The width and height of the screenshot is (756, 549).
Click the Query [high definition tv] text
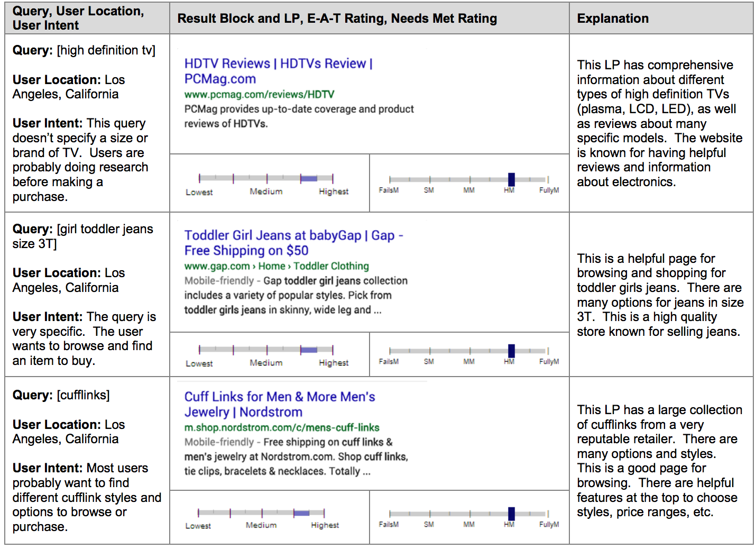click(84, 50)
